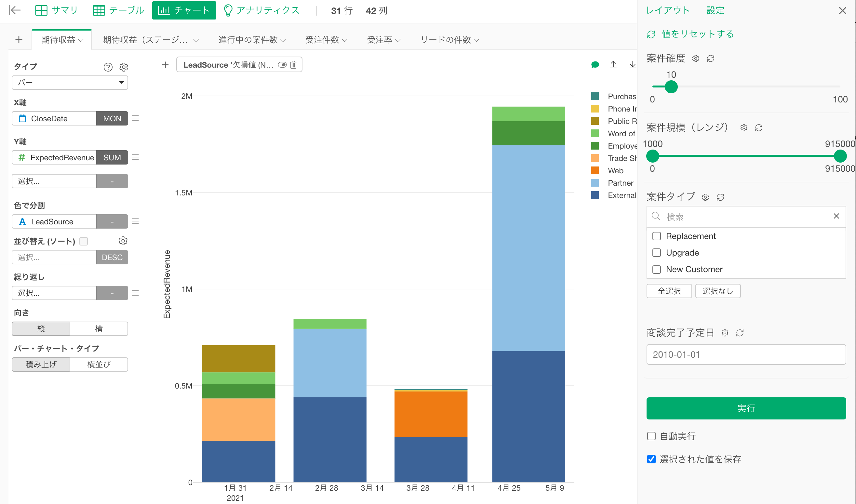The image size is (856, 504).
Task: Open the MON date unit dropdown
Action: (112, 118)
